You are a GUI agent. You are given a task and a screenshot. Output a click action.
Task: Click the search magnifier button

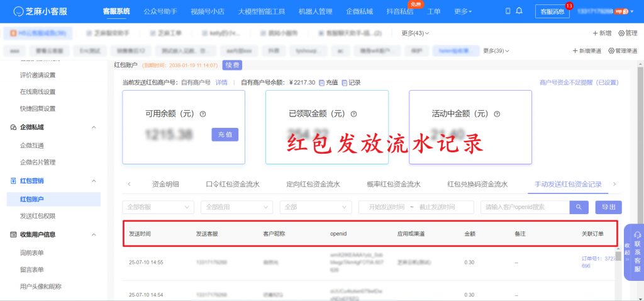click(x=579, y=207)
